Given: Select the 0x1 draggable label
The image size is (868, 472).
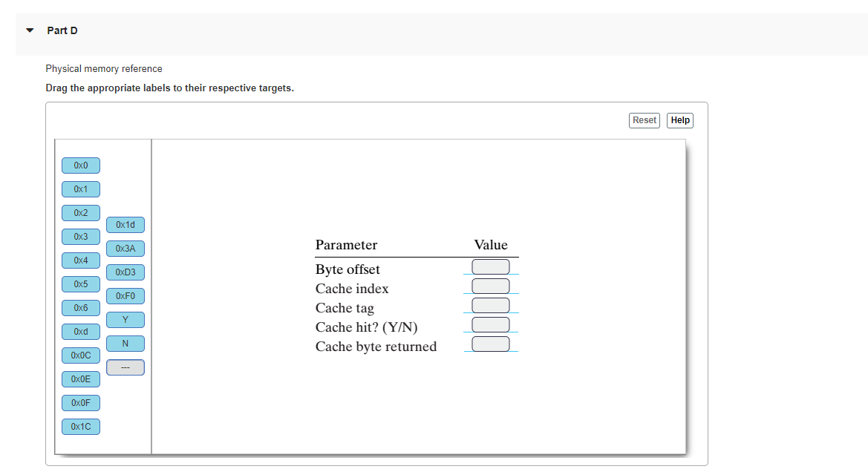Looking at the screenshot, I should pos(80,189).
